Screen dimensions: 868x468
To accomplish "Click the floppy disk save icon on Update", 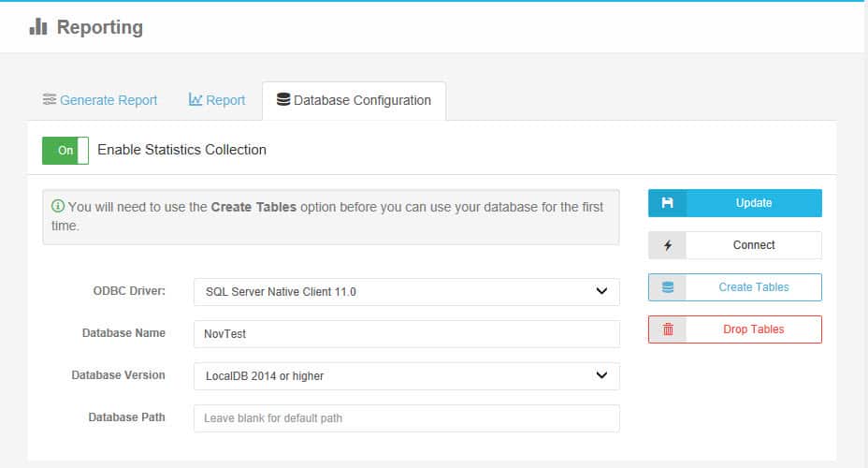I will (x=667, y=203).
